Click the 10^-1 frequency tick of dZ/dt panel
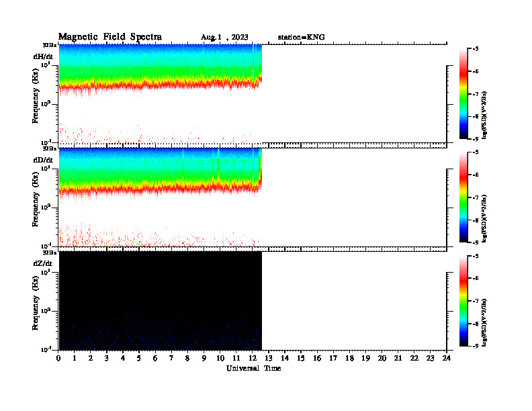 [x=46, y=349]
